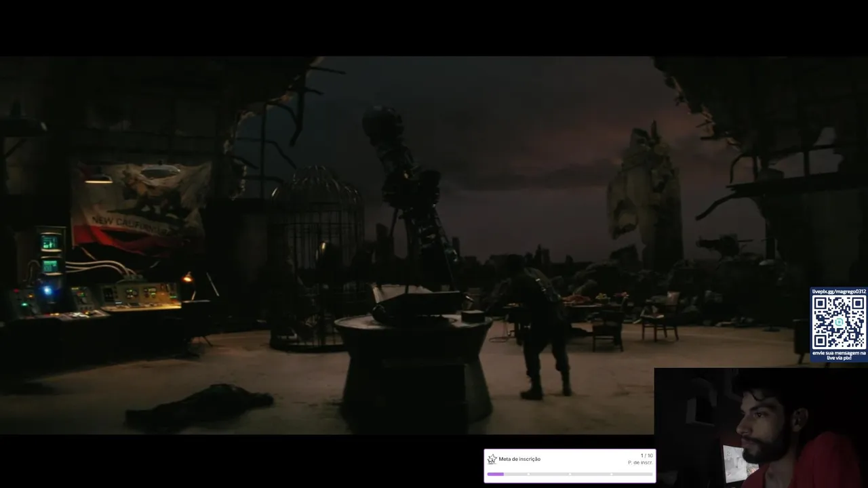
Task: Click the "1 / 10" goal counter
Action: (x=646, y=455)
